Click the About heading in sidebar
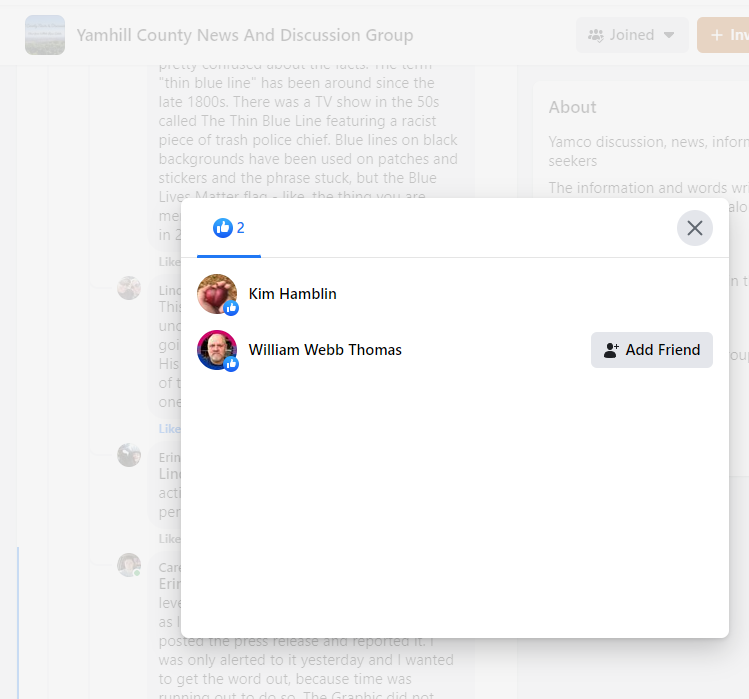The height and width of the screenshot is (699, 749). [x=572, y=107]
